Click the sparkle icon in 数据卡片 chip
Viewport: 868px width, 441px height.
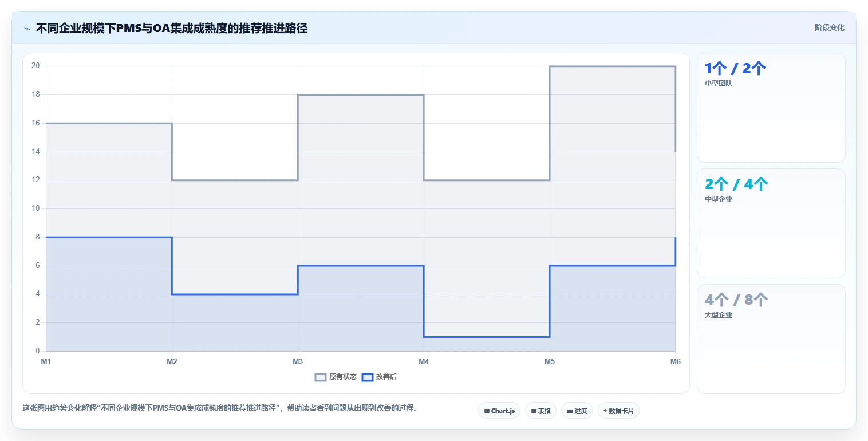click(605, 411)
